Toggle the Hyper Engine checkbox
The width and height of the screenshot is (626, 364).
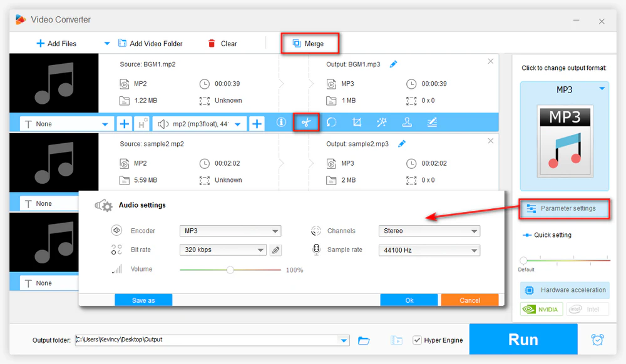click(417, 340)
